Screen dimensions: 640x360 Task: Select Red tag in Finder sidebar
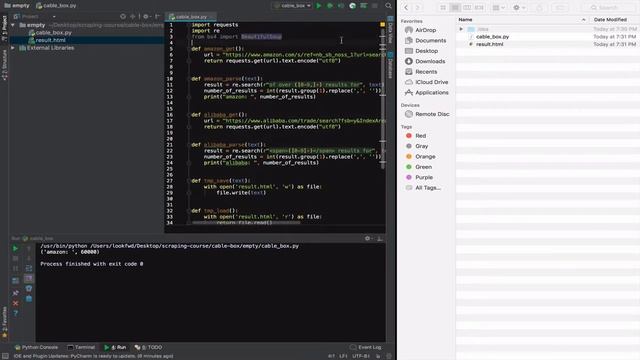[416, 136]
